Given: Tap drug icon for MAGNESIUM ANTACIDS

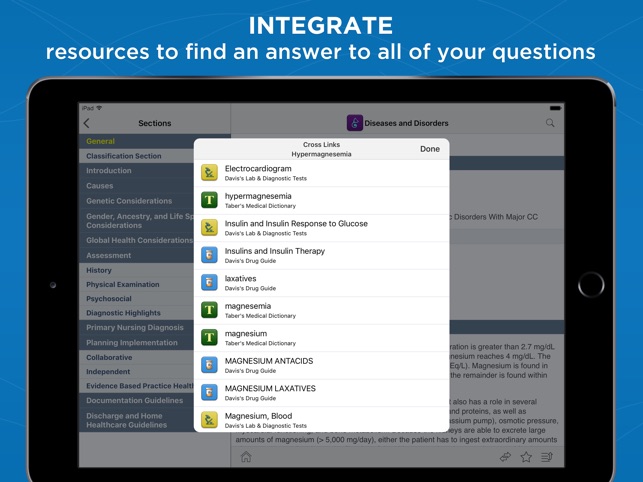Looking at the screenshot, I should (x=209, y=365).
